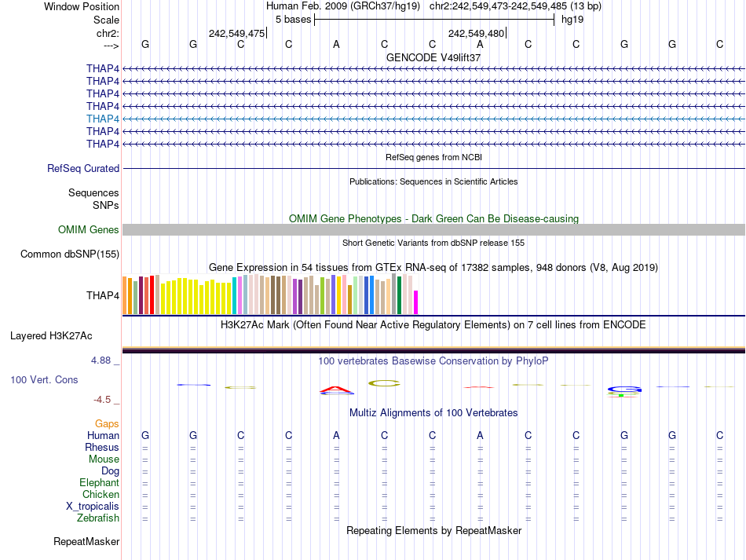This screenshot has width=746, height=560.
Task: Open the RefSeq genes from NCBI title
Action: click(x=433, y=158)
